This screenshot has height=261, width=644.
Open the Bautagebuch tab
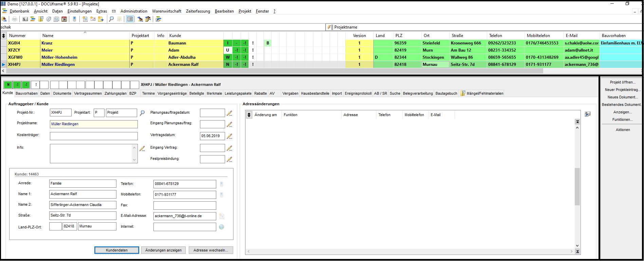(x=446, y=93)
